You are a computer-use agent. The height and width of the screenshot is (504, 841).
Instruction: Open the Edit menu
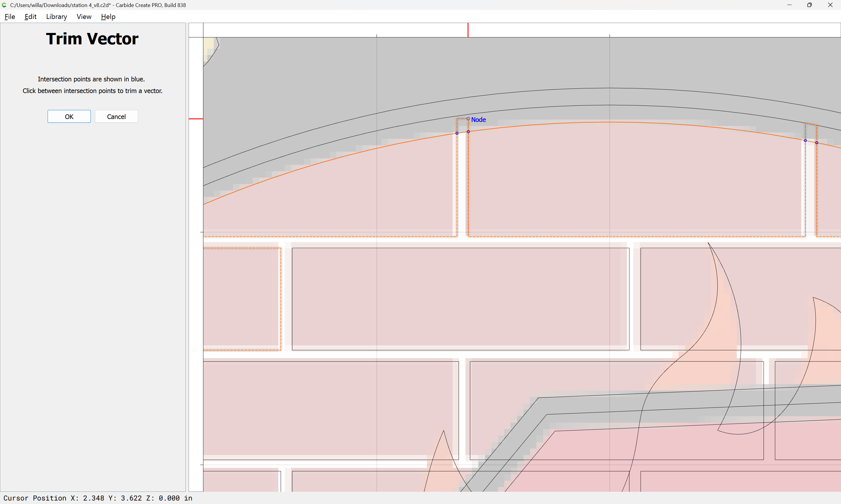coord(30,17)
